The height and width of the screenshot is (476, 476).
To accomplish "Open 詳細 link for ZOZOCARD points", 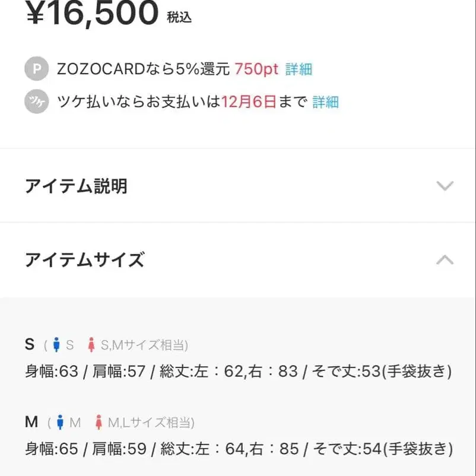I will 299,69.
